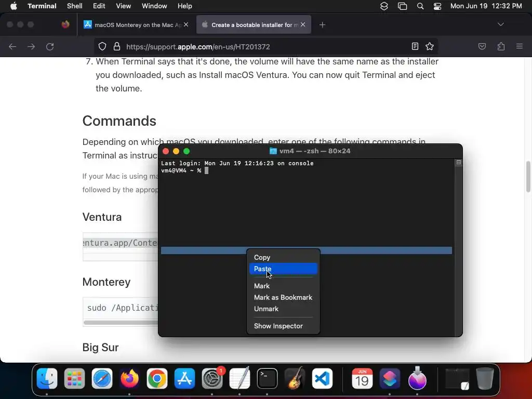Choose Unmark in the context menu
This screenshot has width=532, height=399.
[x=283, y=309]
